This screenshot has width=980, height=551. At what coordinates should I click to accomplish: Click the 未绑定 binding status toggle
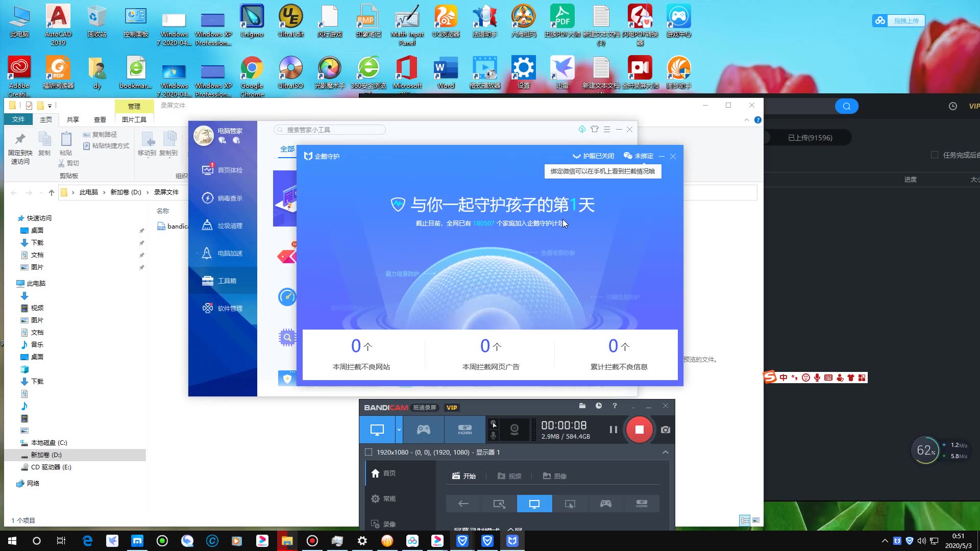tap(640, 156)
